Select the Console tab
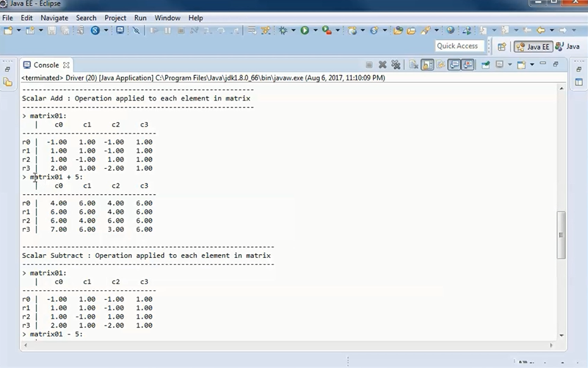The width and height of the screenshot is (588, 368). (47, 64)
